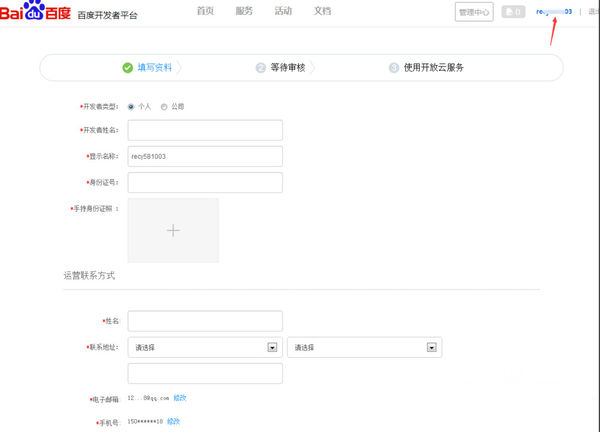Expand the first 联系地址 dropdown
This screenshot has height=432, width=600.
tap(272, 347)
